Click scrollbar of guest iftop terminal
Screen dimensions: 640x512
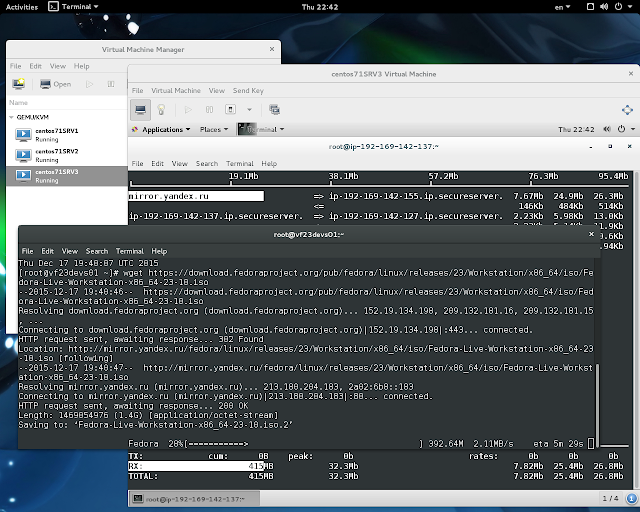pyautogui.click(x=636, y=329)
